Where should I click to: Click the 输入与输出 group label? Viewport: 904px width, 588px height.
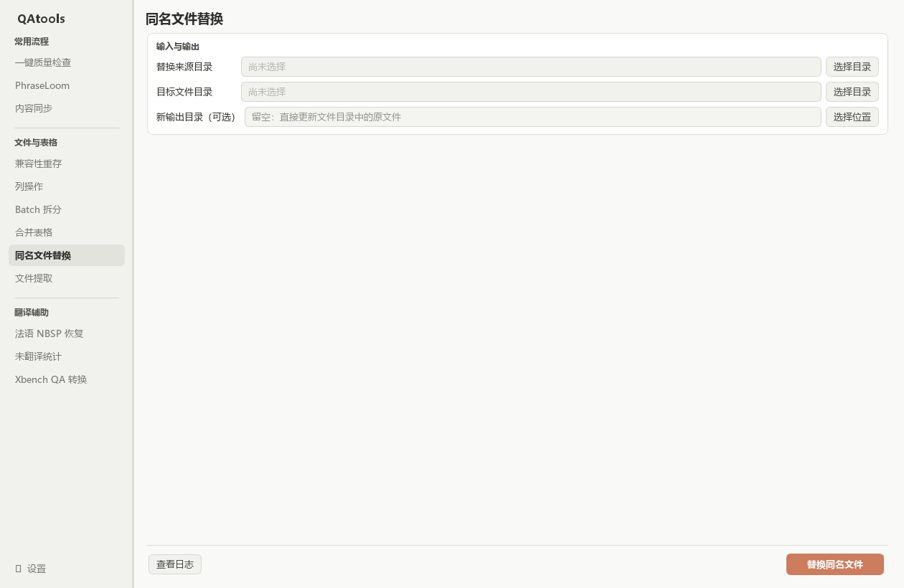tap(178, 47)
